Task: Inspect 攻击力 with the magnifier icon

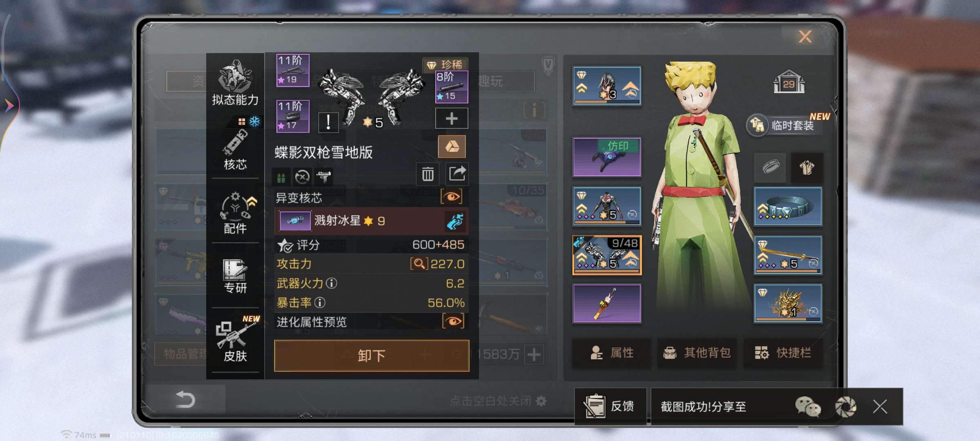Action: coord(419,264)
